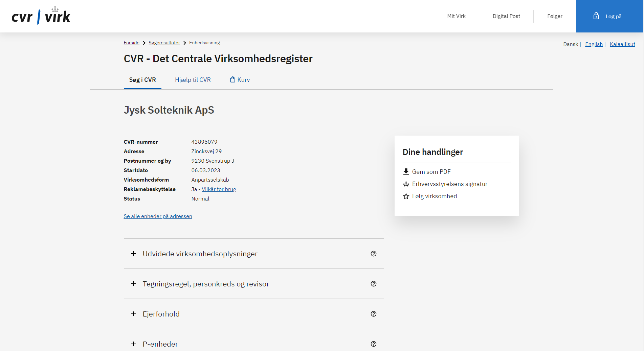The image size is (644, 351).
Task: Click the cvr virk logo
Action: [41, 16]
